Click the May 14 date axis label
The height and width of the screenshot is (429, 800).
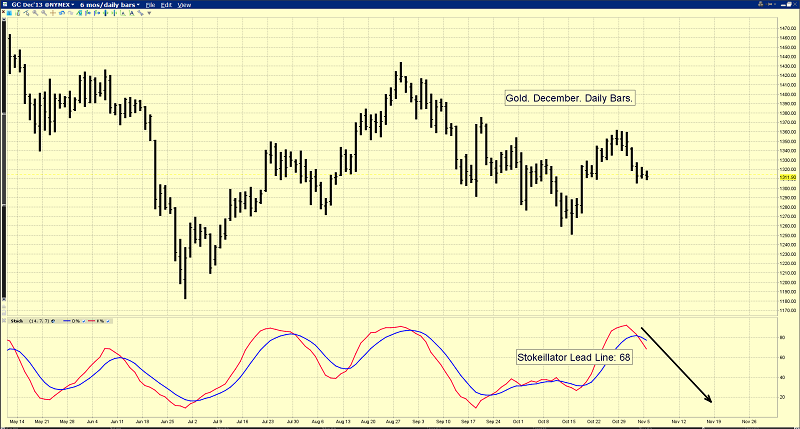17,422
